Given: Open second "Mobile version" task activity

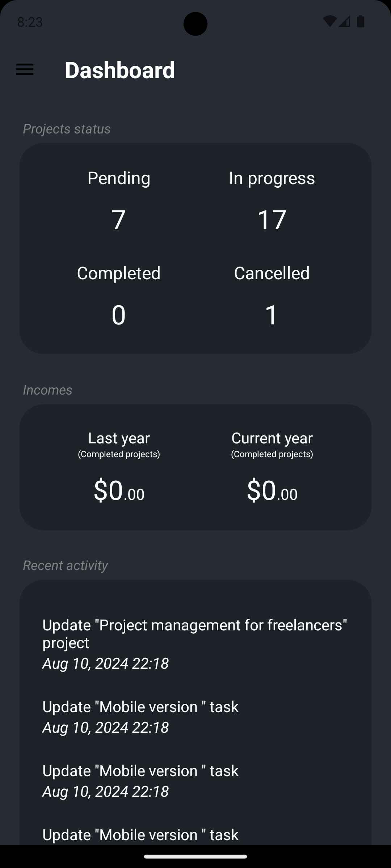Looking at the screenshot, I should [x=140, y=780].
